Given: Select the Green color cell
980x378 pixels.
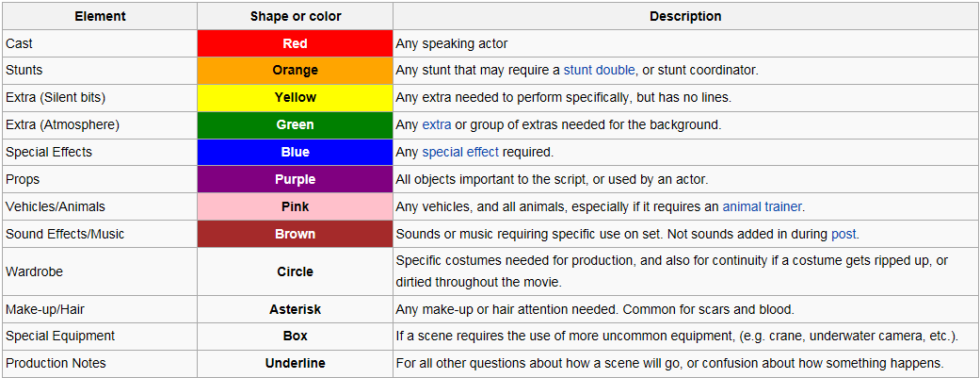Looking at the screenshot, I should click(295, 125).
